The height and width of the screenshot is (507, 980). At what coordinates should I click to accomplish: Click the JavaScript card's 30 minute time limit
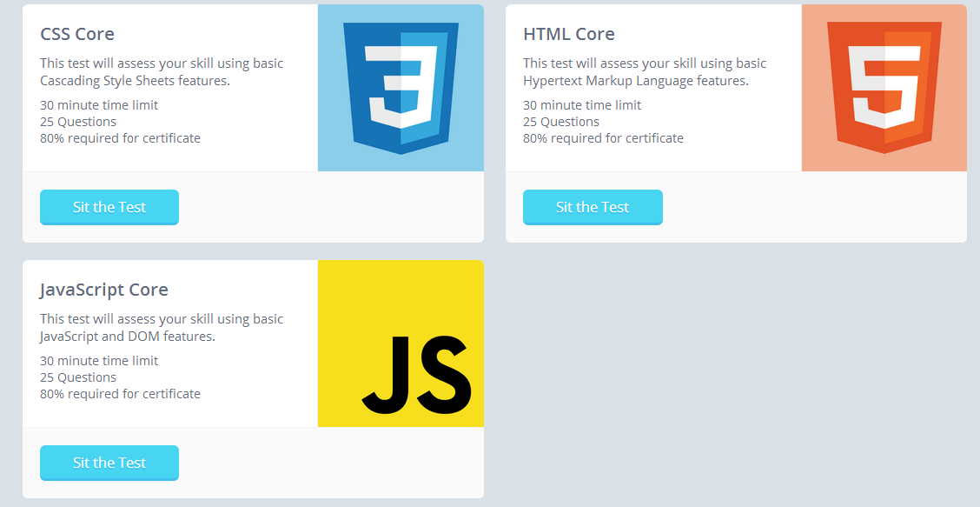99,361
